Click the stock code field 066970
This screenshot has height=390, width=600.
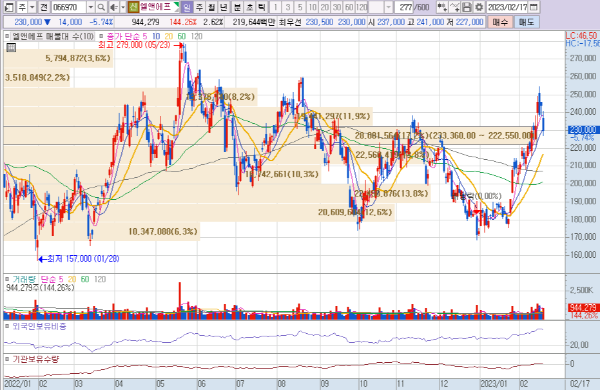[x=69, y=7]
